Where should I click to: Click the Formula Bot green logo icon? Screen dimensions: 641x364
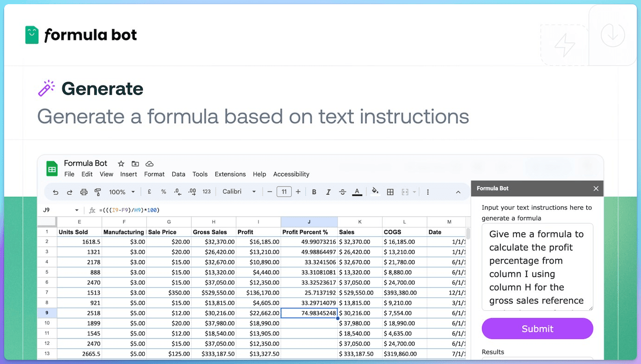click(32, 35)
